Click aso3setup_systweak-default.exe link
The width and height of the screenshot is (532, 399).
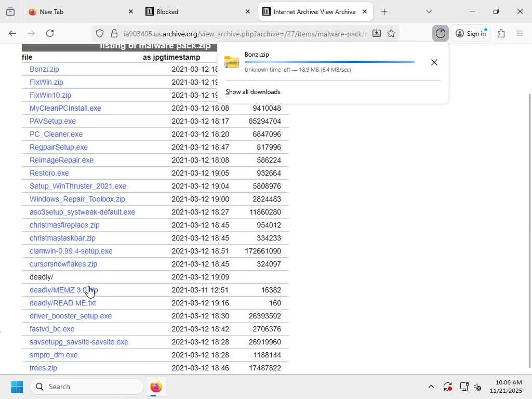click(x=82, y=212)
